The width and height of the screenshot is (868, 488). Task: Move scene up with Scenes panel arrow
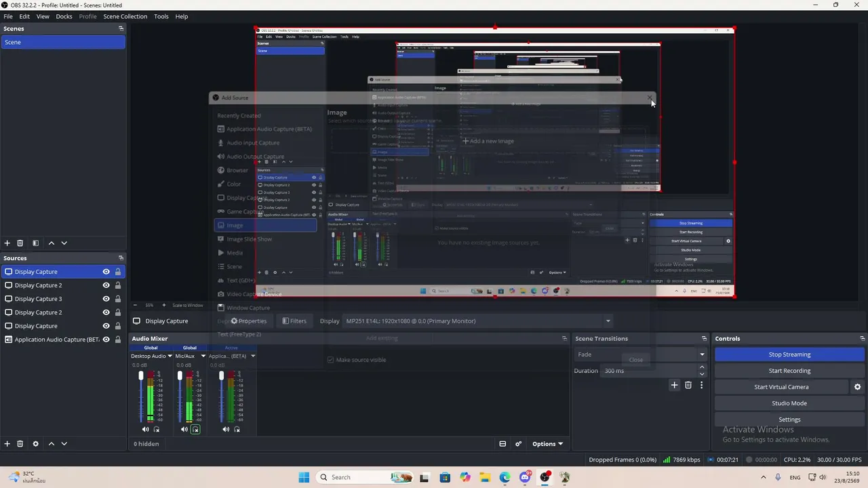tap(51, 243)
